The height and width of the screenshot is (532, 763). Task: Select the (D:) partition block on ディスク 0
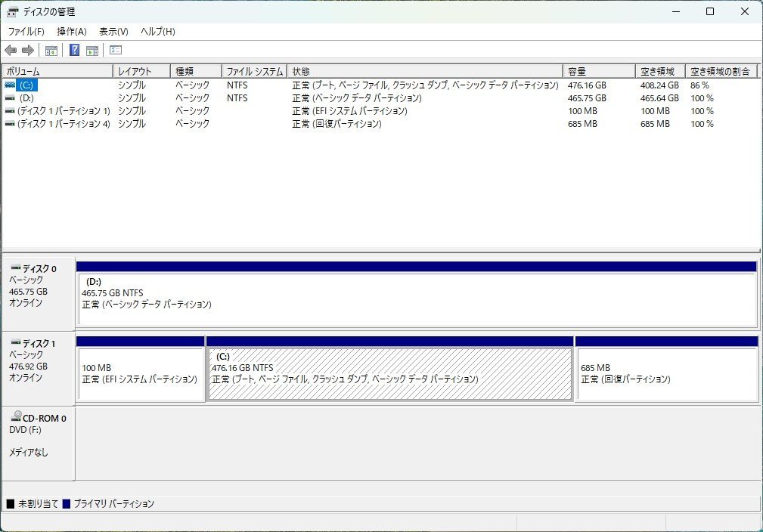click(417, 299)
